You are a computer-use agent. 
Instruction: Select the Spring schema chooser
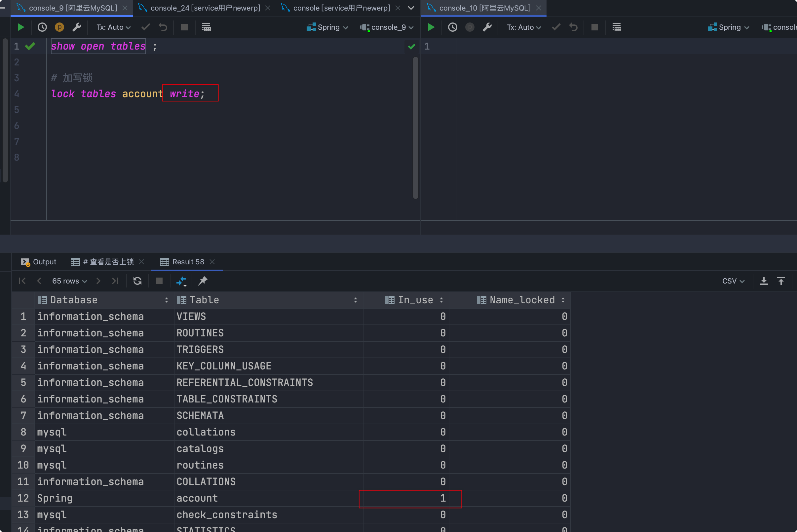point(327,27)
